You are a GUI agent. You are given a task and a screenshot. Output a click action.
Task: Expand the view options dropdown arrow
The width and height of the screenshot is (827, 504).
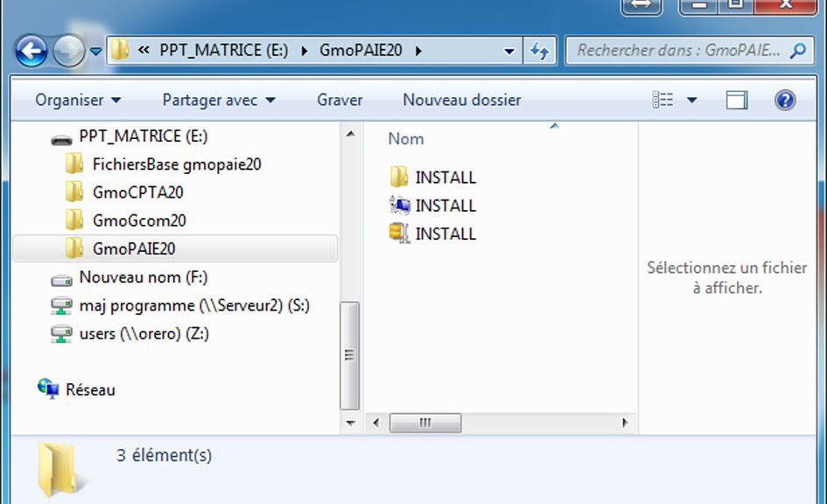click(x=692, y=100)
